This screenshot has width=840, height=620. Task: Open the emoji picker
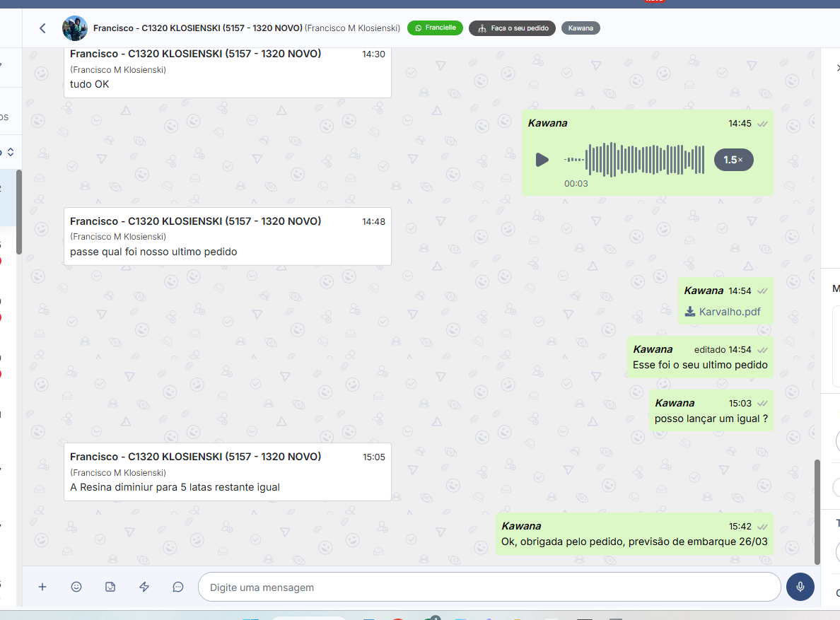click(x=76, y=587)
